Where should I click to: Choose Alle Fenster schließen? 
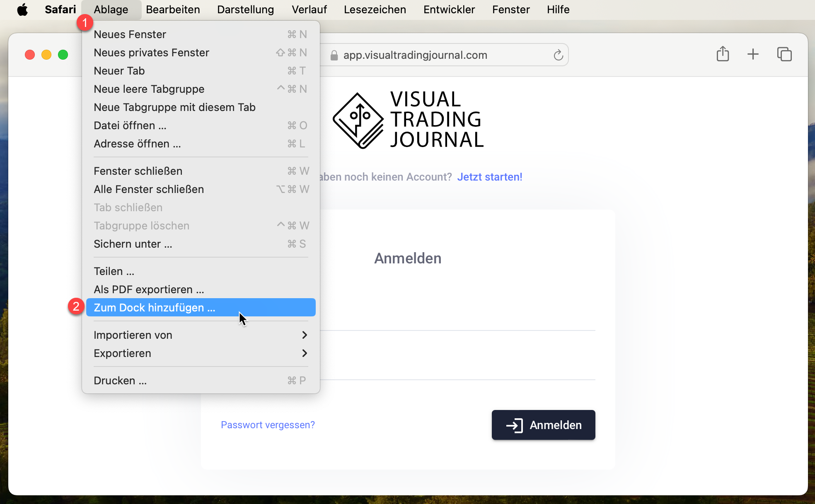[x=201, y=189]
